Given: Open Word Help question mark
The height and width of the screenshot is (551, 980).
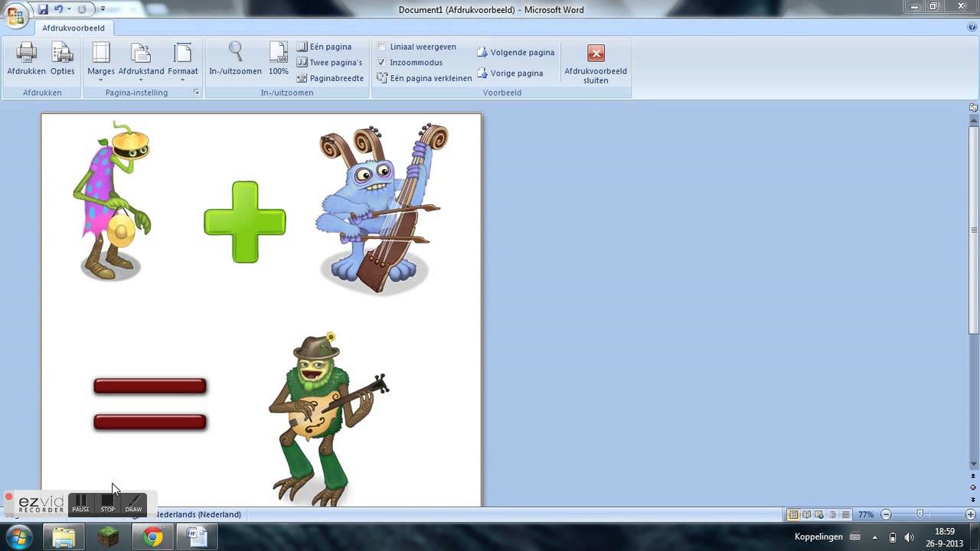Looking at the screenshot, I should pos(972,28).
